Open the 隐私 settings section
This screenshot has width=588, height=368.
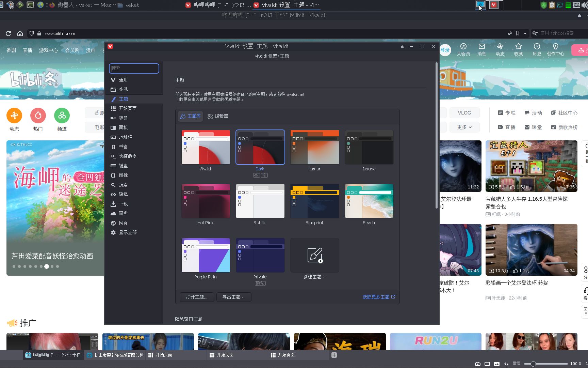coord(134,194)
